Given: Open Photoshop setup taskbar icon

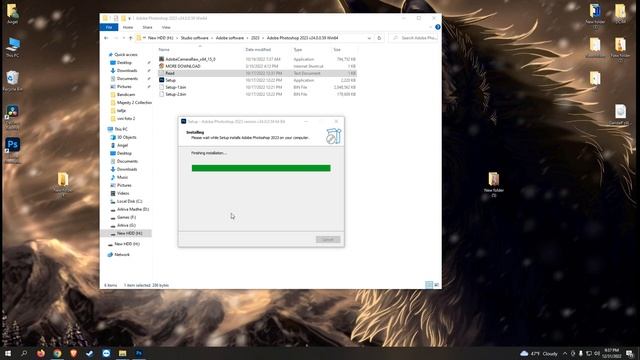Looking at the screenshot, I should 139,353.
